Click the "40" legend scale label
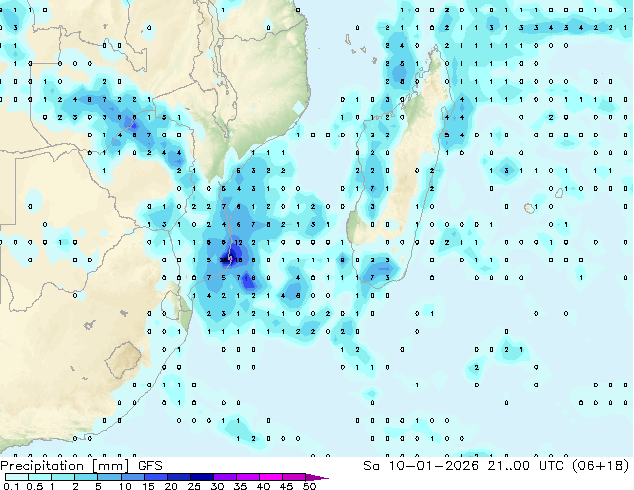This screenshot has width=634, height=490. [x=263, y=486]
